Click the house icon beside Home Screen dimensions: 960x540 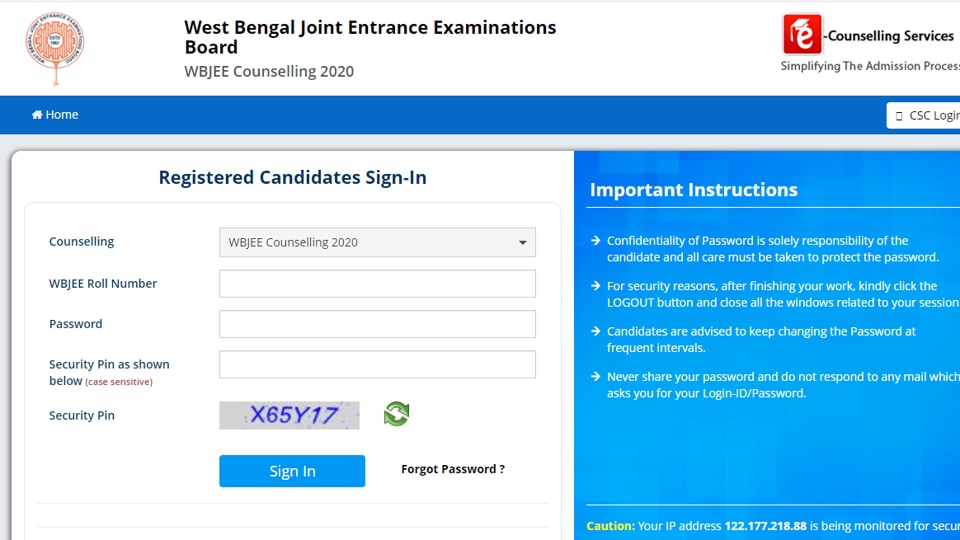tap(37, 115)
